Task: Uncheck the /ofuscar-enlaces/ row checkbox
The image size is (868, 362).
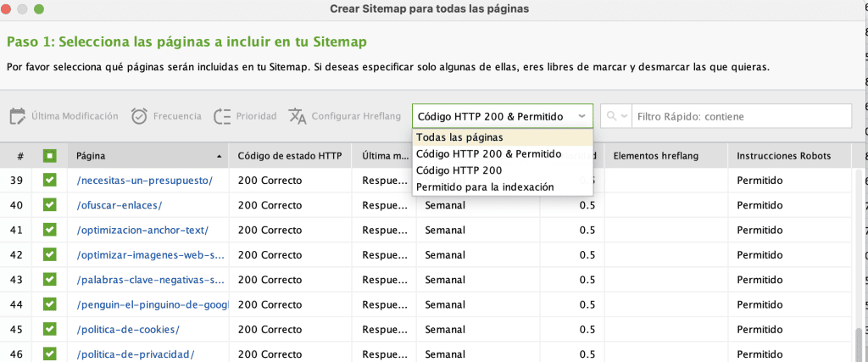Action: pyautogui.click(x=50, y=205)
